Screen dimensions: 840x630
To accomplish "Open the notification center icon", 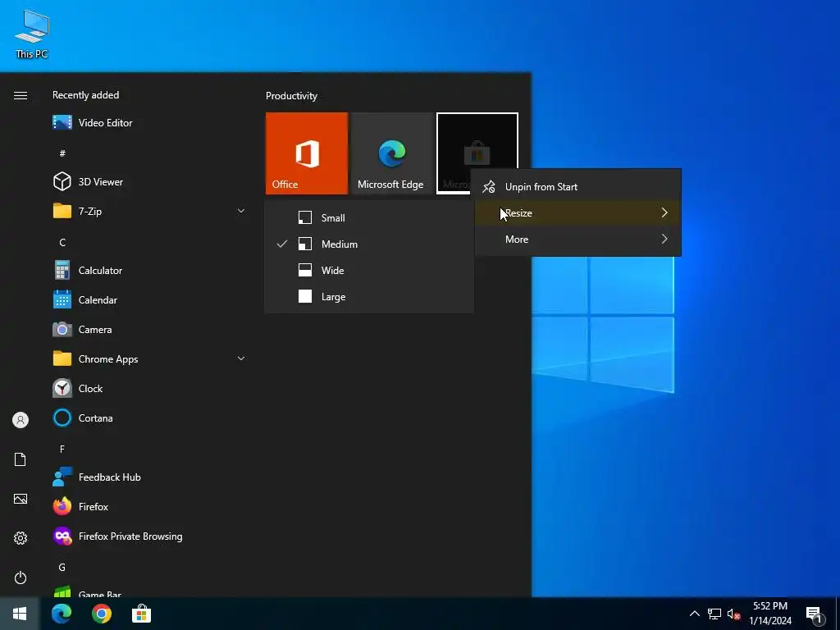I will point(814,615).
